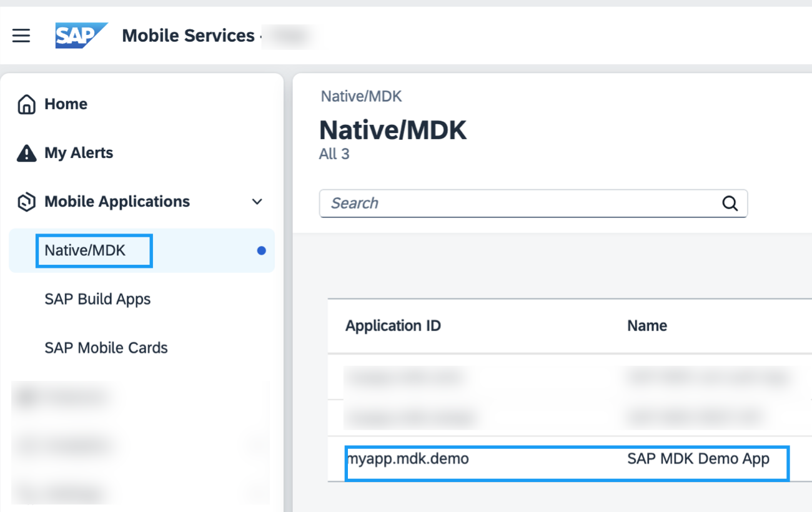Click the Mobile Services title
The width and height of the screenshot is (812, 512).
pos(188,36)
